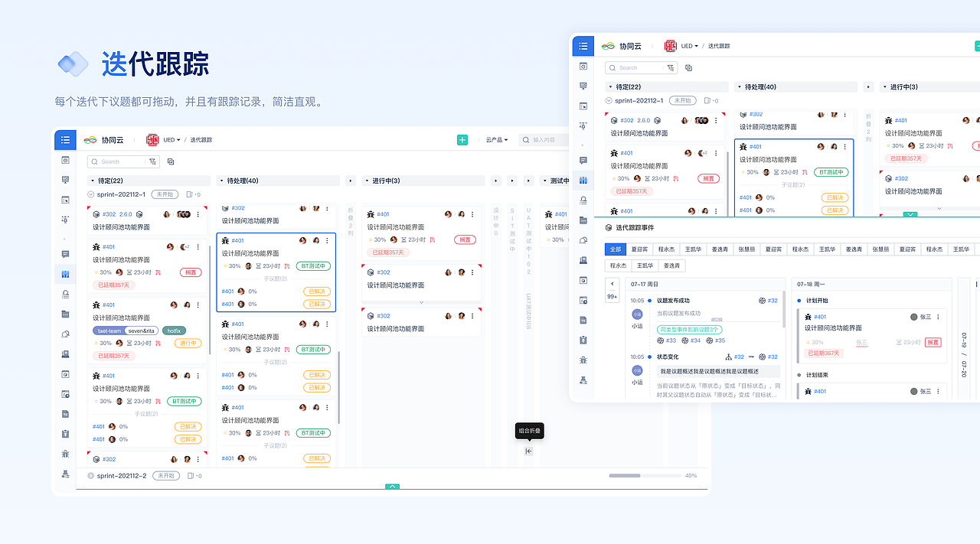
Task: Click the copy icon beside front window search box
Action: click(688, 67)
